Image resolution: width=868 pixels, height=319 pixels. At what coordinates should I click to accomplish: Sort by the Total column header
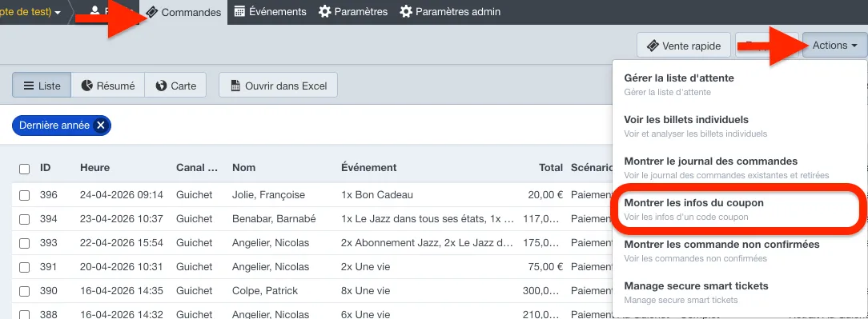point(551,168)
